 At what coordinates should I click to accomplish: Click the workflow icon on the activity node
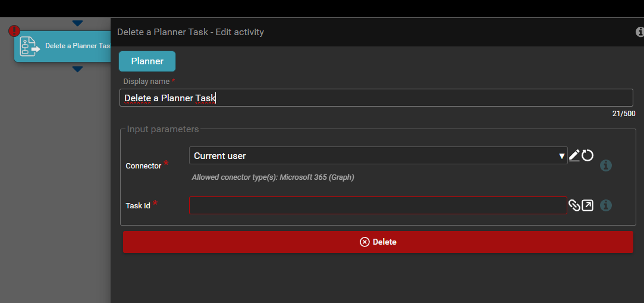pyautogui.click(x=30, y=46)
